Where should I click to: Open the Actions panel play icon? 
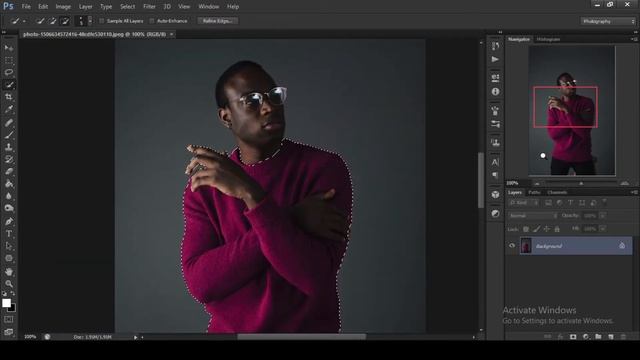495,60
